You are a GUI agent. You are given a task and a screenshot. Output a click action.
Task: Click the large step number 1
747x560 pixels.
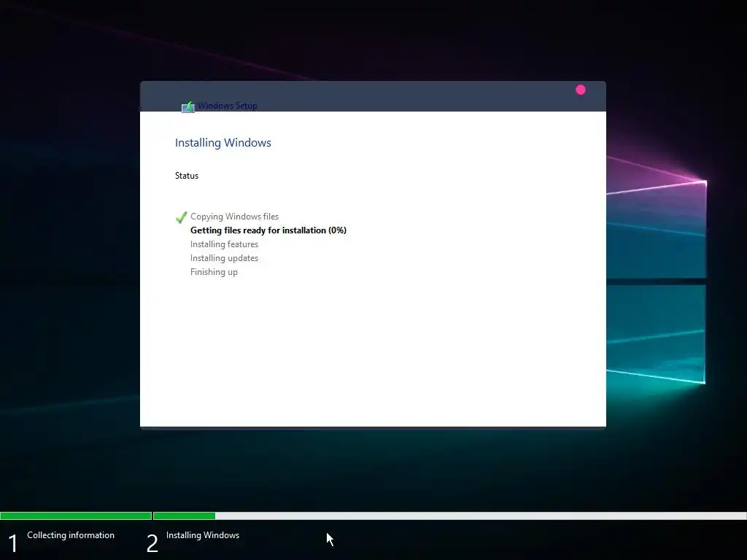pyautogui.click(x=13, y=543)
